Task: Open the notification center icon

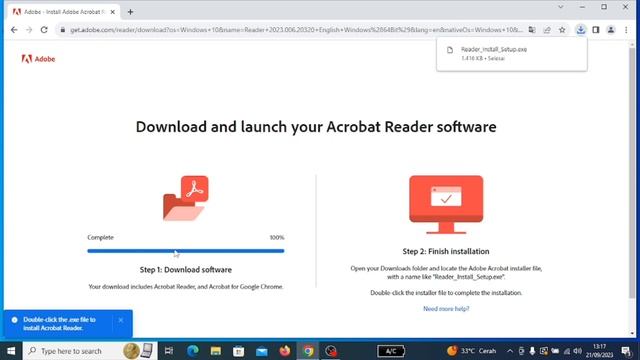Action: [x=626, y=351]
